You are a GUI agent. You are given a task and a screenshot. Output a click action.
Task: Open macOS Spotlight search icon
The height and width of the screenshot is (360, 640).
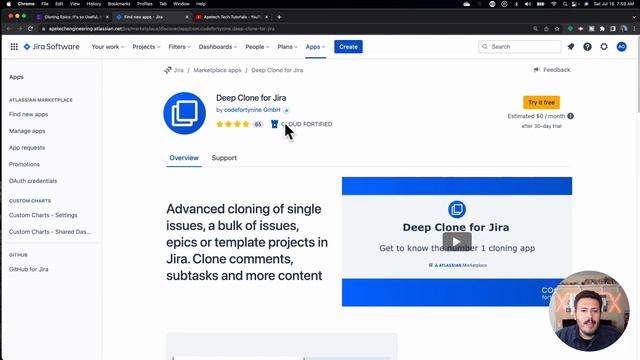[x=565, y=4]
